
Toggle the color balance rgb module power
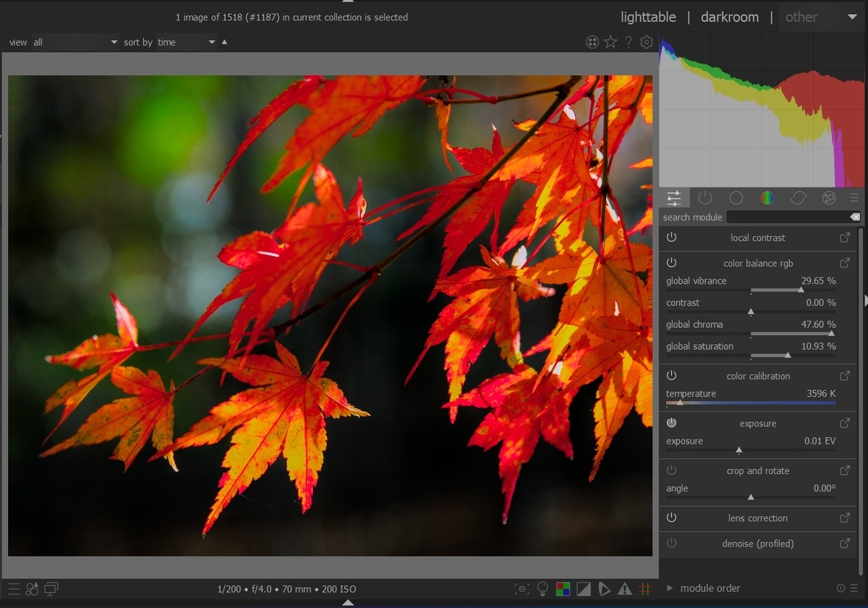[x=671, y=263]
